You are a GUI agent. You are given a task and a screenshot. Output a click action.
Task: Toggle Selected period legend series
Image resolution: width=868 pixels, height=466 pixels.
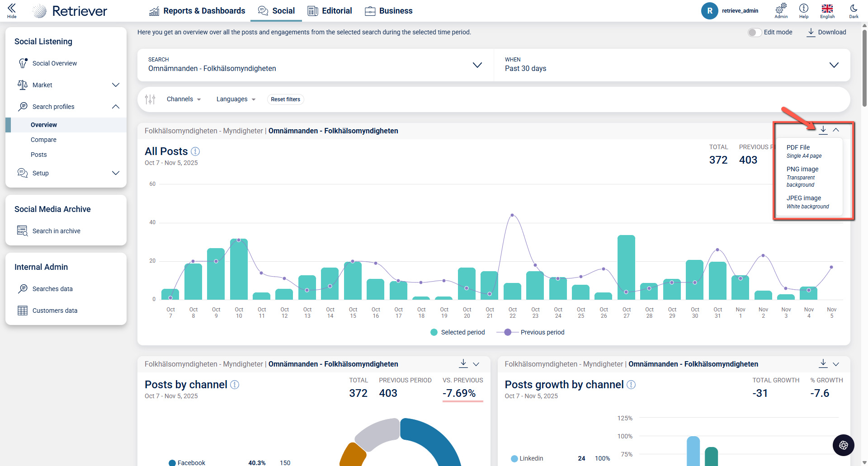[458, 332]
